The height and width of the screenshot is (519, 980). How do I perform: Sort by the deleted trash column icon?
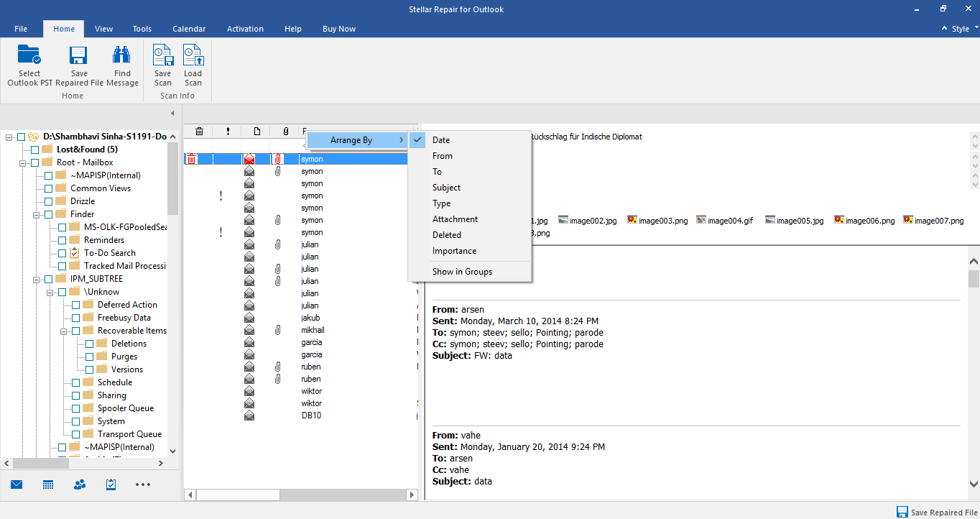(x=199, y=132)
